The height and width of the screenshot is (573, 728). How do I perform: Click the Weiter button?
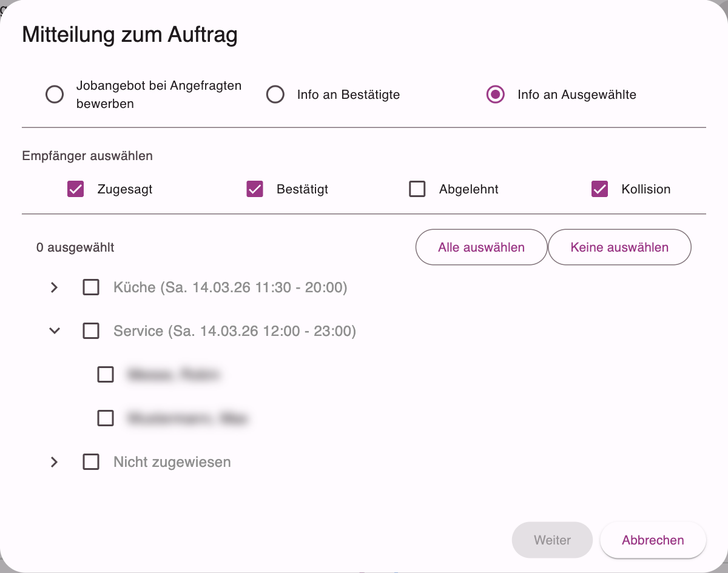click(552, 540)
